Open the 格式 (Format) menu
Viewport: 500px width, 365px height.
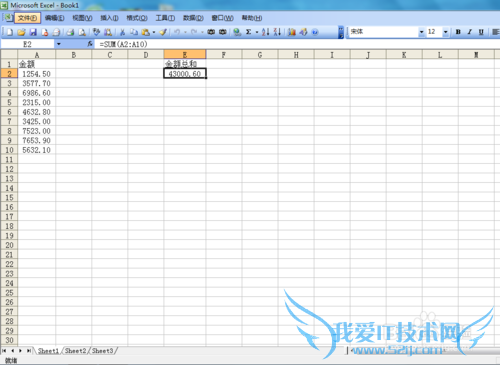(137, 18)
